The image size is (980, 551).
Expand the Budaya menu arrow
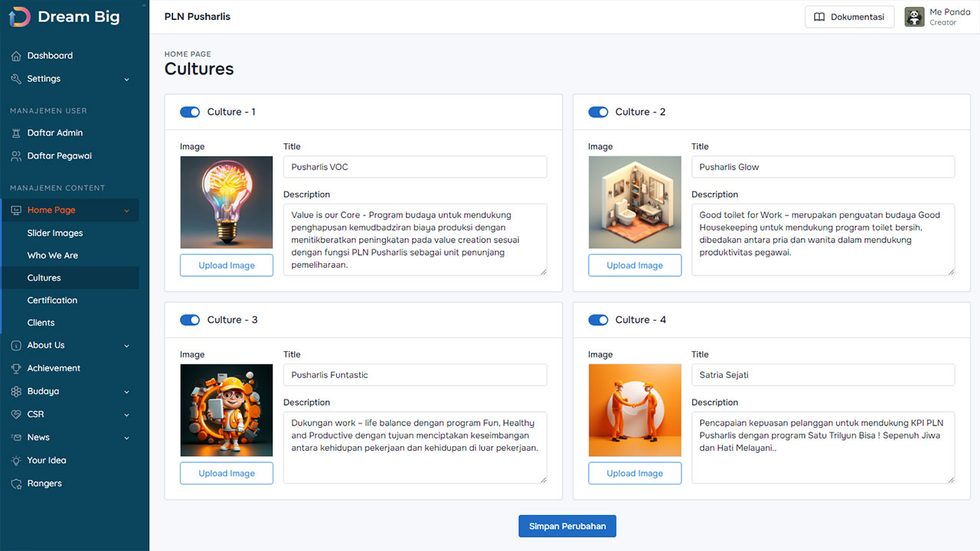[x=127, y=392]
